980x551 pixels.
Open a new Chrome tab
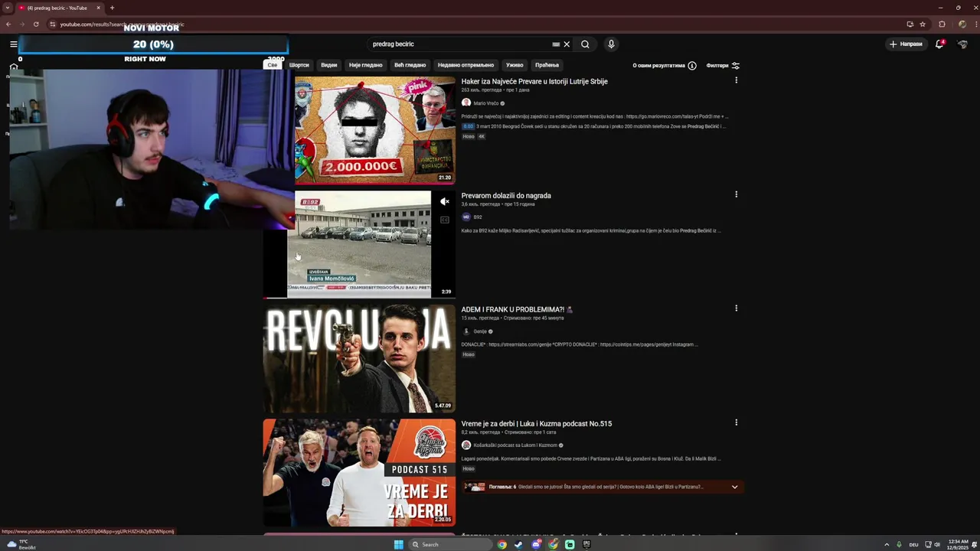pos(112,8)
